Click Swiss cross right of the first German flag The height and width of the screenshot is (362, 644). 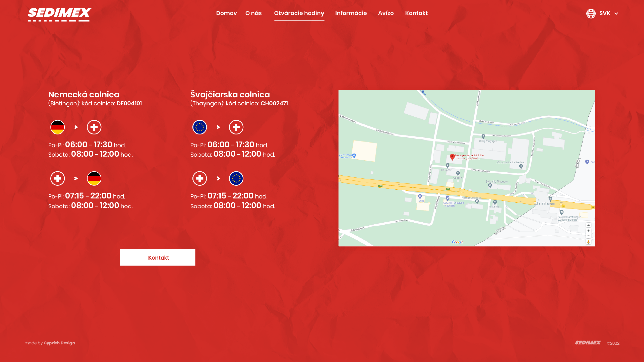tap(94, 127)
